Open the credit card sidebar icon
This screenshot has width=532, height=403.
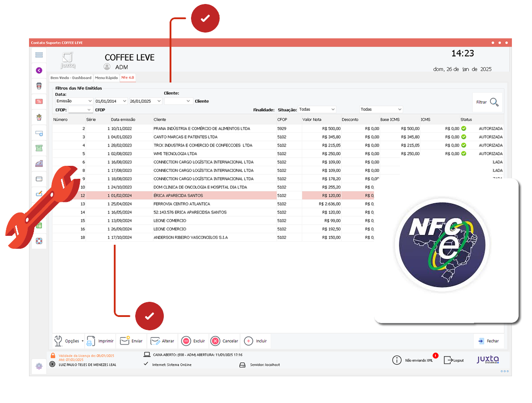(x=39, y=179)
